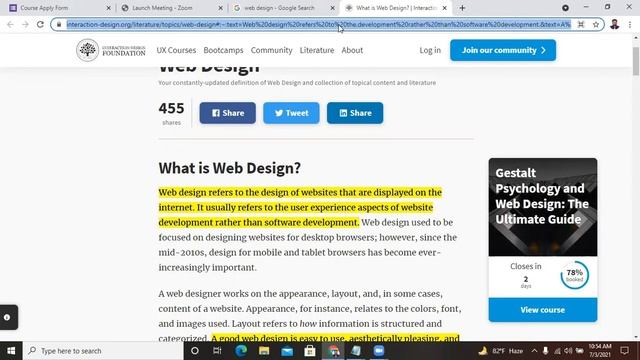The image size is (640, 360).
Task: Open the info widget at left edge
Action: pos(7,317)
